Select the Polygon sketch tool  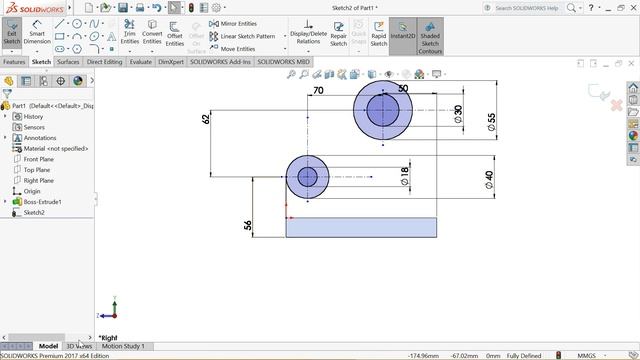pos(77,49)
